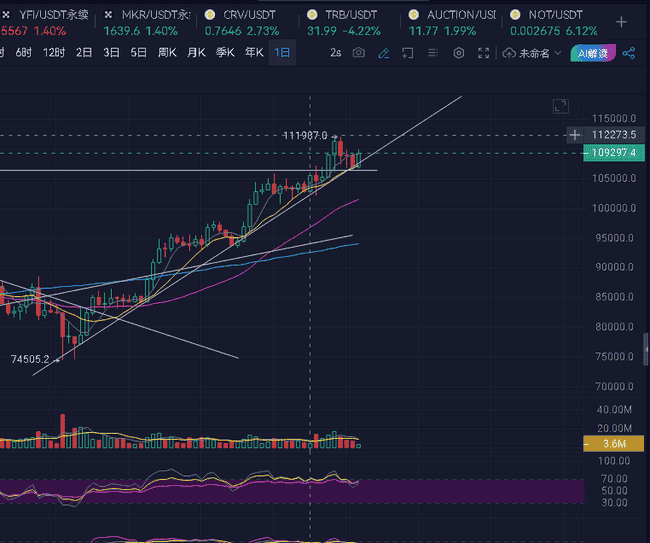Click the add alert plus icon at 112273.5
The width and height of the screenshot is (650, 543).
pos(574,134)
